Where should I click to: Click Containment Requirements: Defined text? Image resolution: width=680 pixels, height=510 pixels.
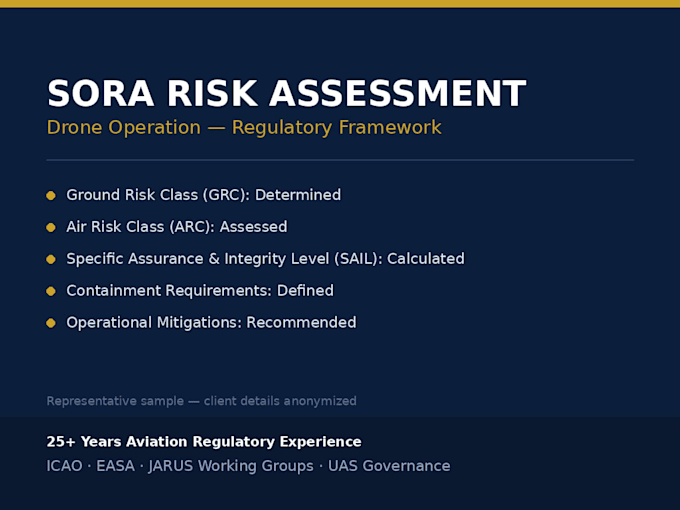[200, 291]
